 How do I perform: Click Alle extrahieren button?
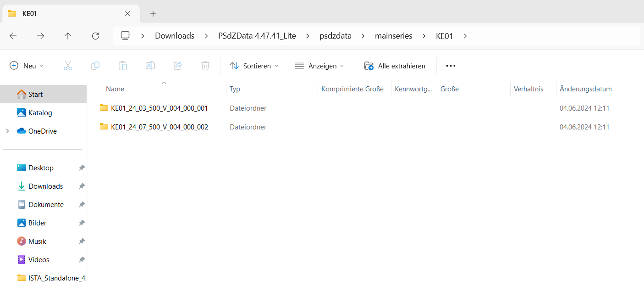point(395,66)
